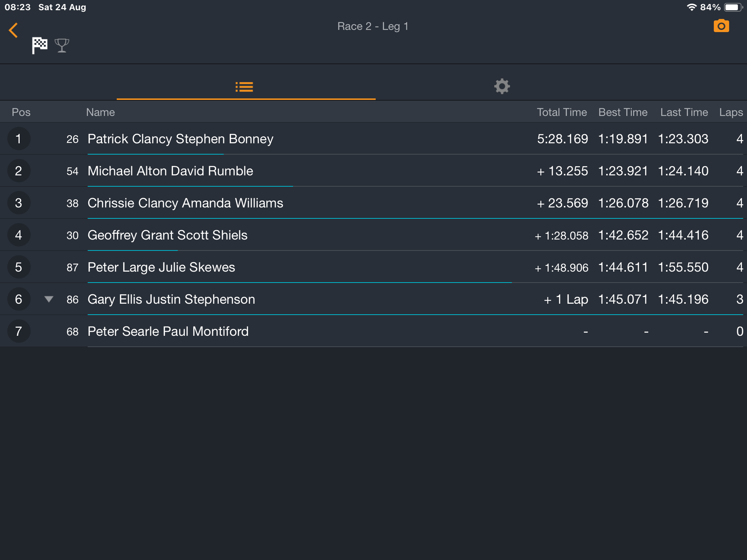Viewport: 747px width, 560px height.
Task: Select Peter Searle Paul Montiford row
Action: (x=373, y=331)
